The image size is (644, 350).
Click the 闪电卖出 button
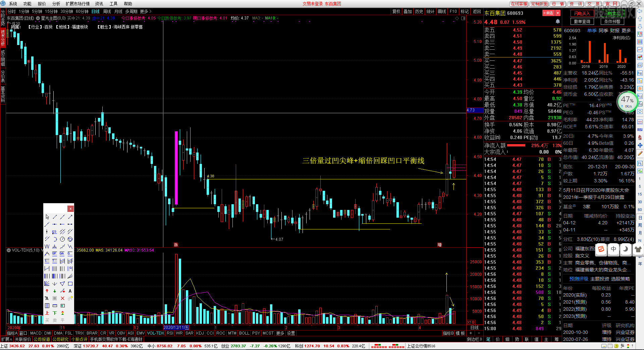(x=612, y=13)
